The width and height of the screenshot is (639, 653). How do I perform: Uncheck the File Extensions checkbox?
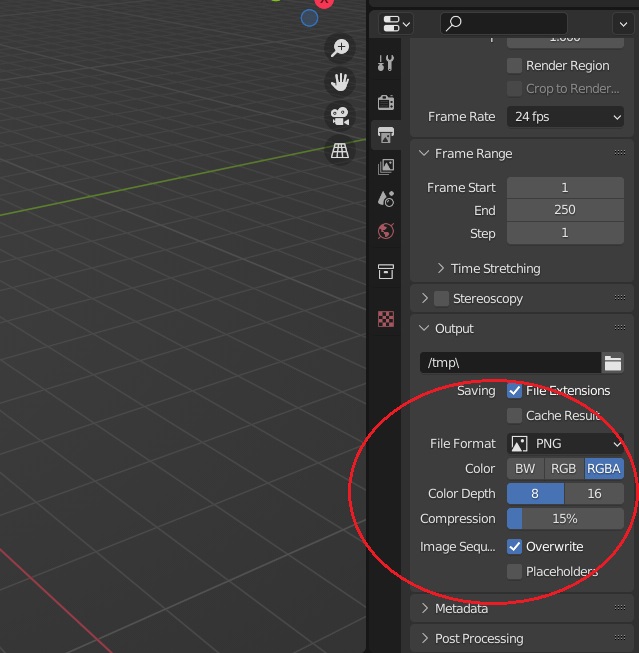pyautogui.click(x=515, y=391)
